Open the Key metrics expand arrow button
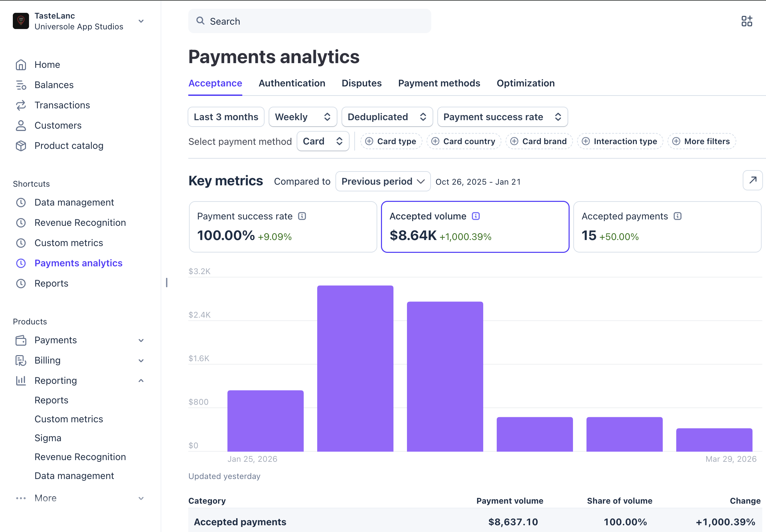Viewport: 766px width, 532px height. [753, 180]
